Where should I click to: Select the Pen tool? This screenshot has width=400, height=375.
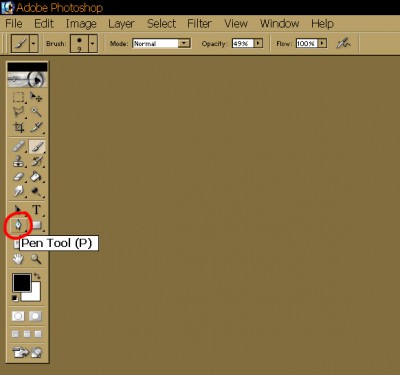coord(18,225)
